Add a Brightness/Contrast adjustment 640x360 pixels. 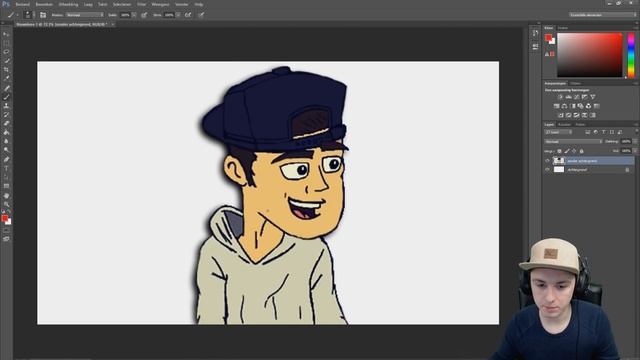(560, 97)
